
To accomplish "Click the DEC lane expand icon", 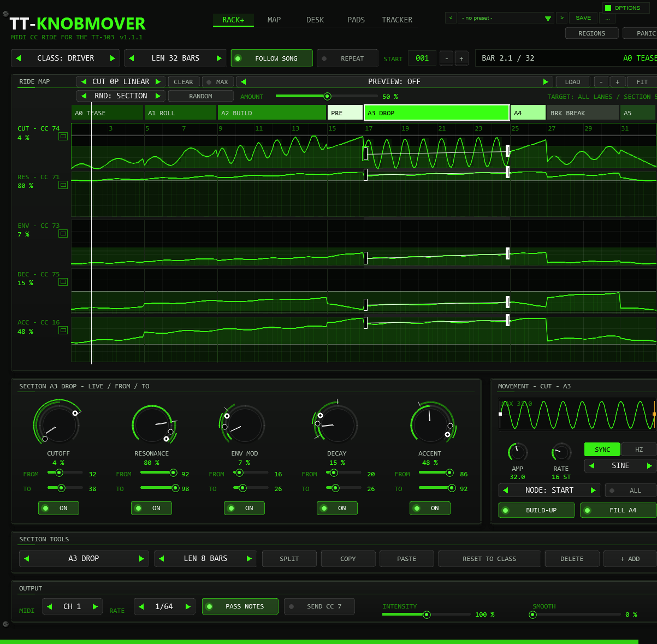I will (63, 282).
